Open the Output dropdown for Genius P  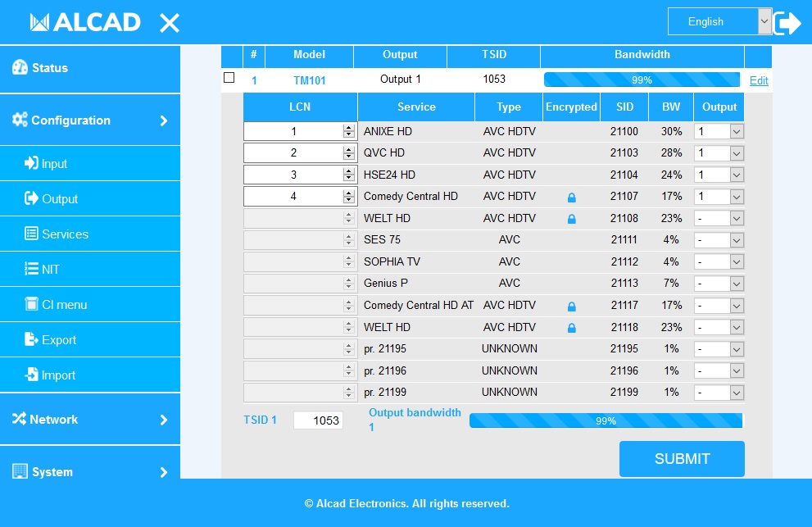pyautogui.click(x=719, y=284)
